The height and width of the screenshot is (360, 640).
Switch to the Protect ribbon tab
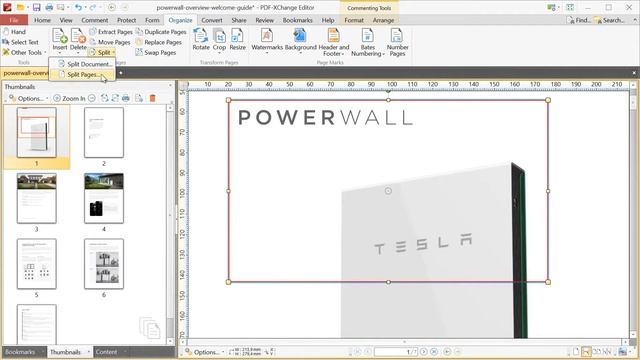(x=127, y=20)
